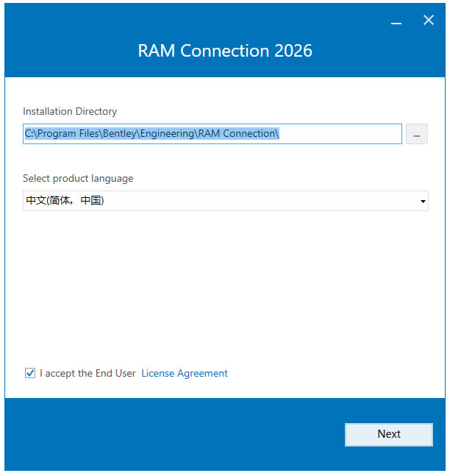
Task: Open the folder browse dialog via ellipsis button
Action: pyautogui.click(x=417, y=134)
